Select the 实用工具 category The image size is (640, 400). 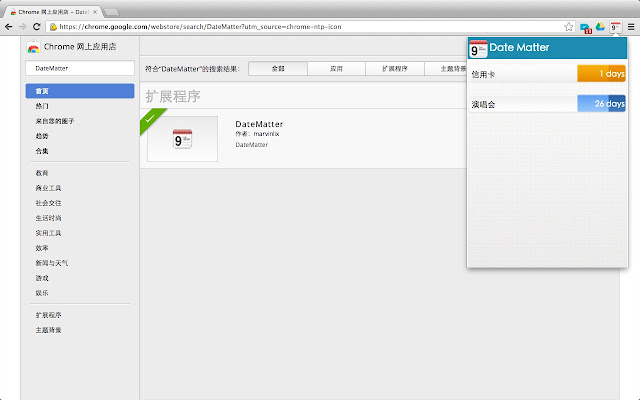click(48, 233)
